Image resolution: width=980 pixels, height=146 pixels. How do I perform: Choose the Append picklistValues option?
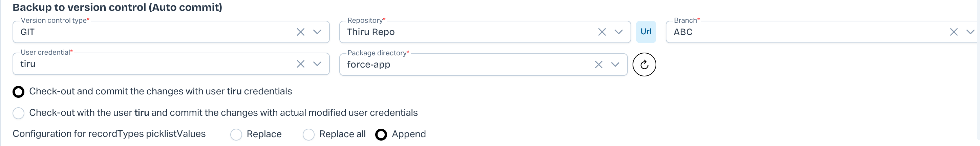tap(381, 134)
